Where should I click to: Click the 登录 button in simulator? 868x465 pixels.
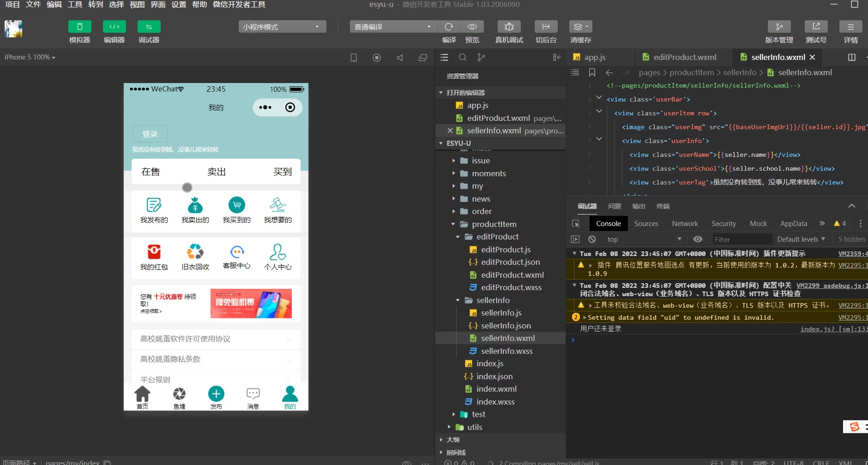pos(150,134)
